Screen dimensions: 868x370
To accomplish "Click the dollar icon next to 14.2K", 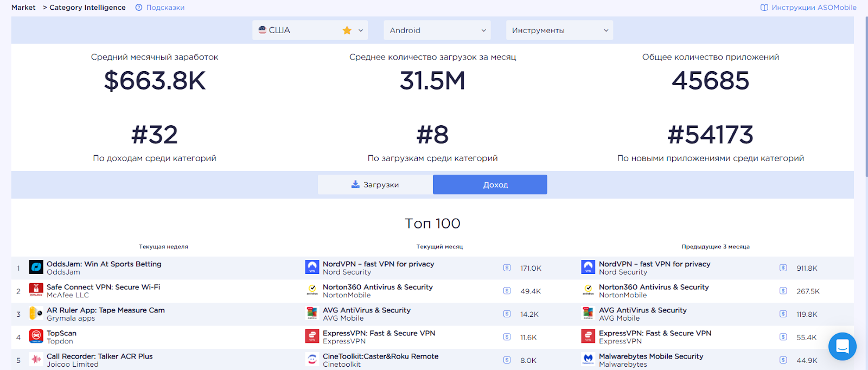I will tap(507, 314).
